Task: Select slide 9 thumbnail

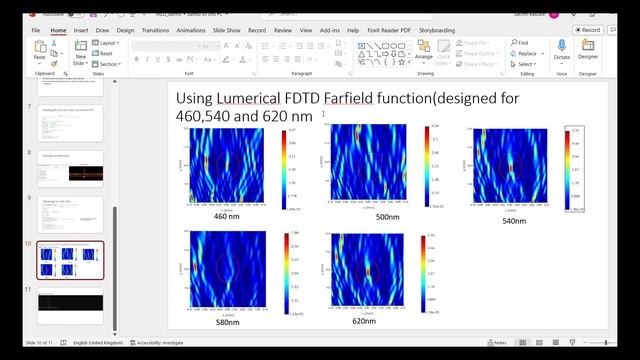Action: click(x=70, y=214)
